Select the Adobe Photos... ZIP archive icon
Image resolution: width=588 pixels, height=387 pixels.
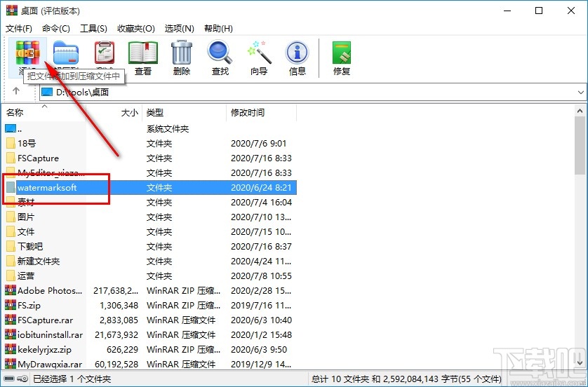11,291
